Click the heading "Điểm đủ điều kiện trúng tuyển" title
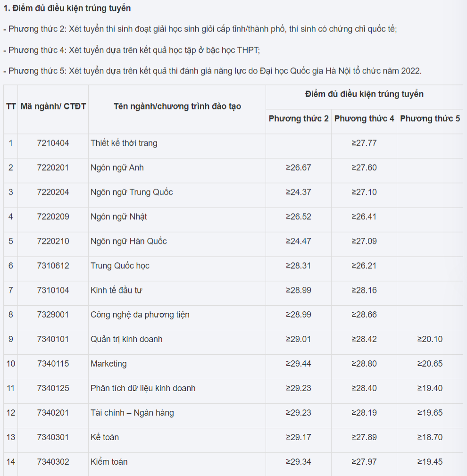The image size is (467, 476). point(67,8)
